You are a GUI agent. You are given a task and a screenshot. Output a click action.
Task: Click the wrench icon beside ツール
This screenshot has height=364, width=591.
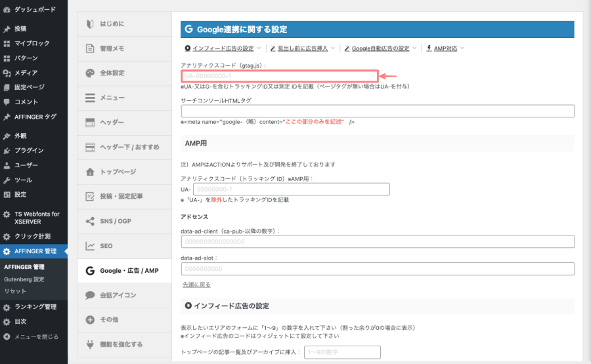tap(7, 180)
